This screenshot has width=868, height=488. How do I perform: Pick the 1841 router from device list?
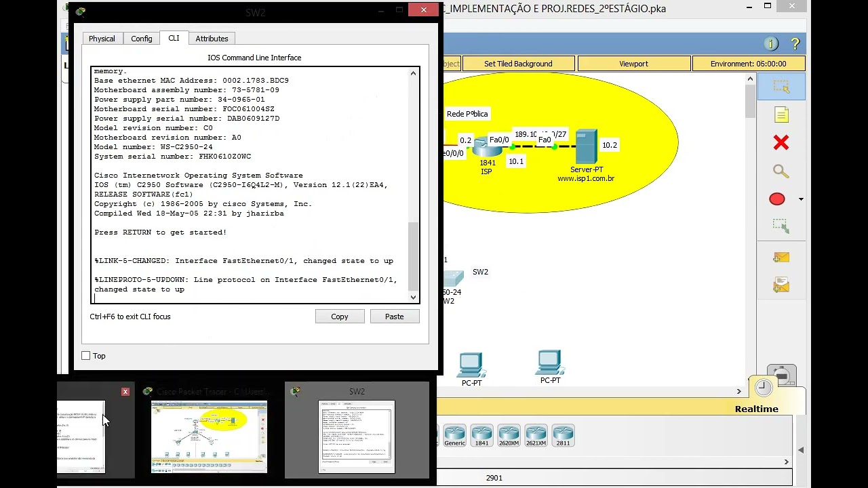pos(481,435)
